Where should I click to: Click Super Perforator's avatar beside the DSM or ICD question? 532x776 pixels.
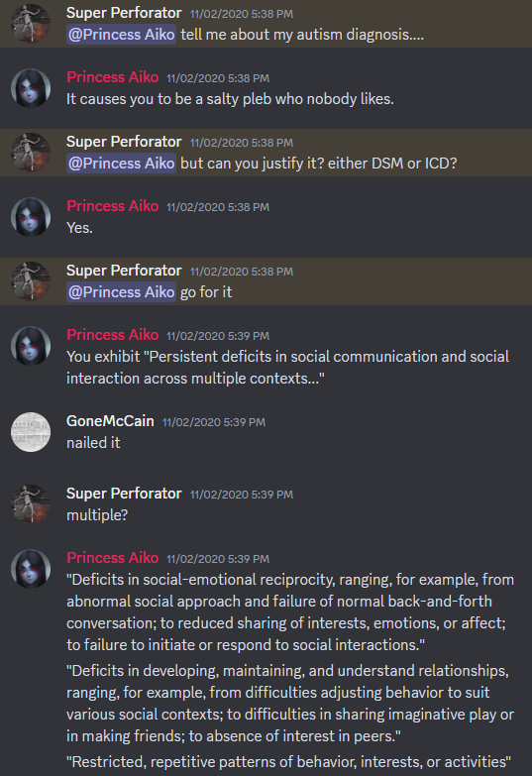[31, 152]
